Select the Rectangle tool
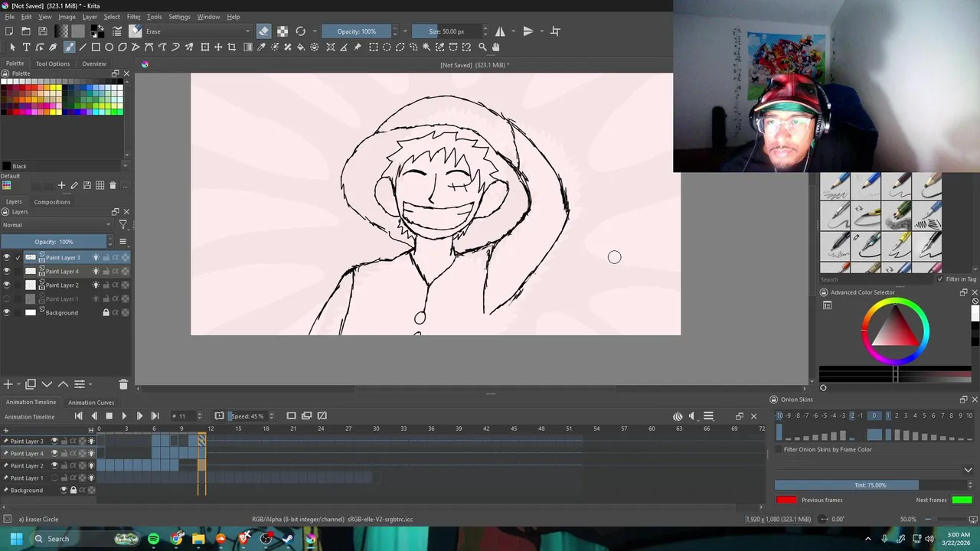This screenshot has width=980, height=551. pyautogui.click(x=96, y=47)
